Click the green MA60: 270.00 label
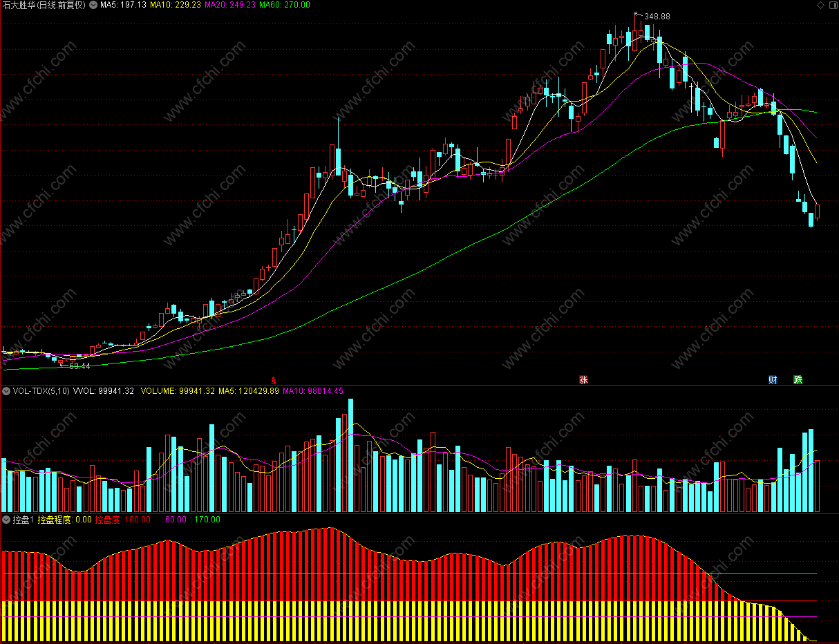This screenshot has width=839, height=644. tap(285, 5)
